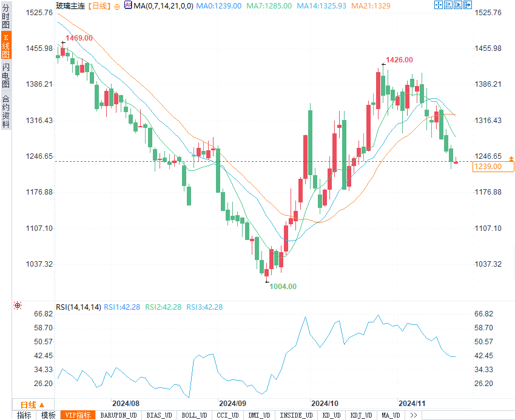Click the second chart control icon at top right
The height and width of the screenshot is (420, 515).
point(448,5)
